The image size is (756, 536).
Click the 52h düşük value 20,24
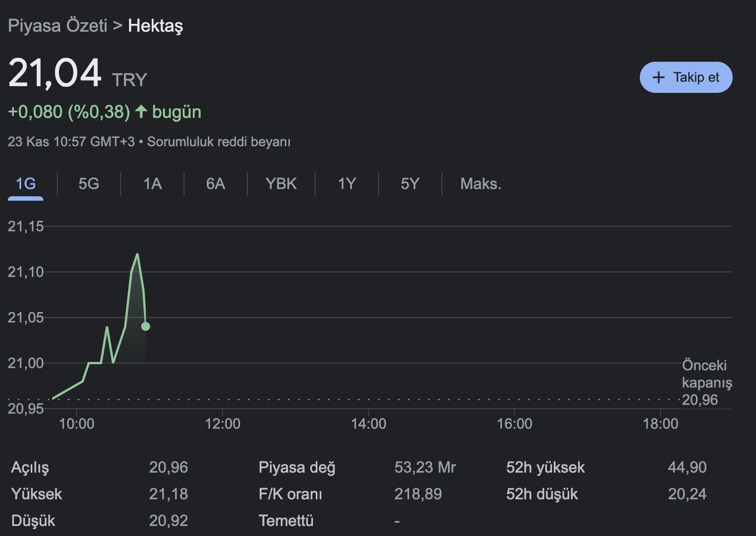[x=687, y=494]
